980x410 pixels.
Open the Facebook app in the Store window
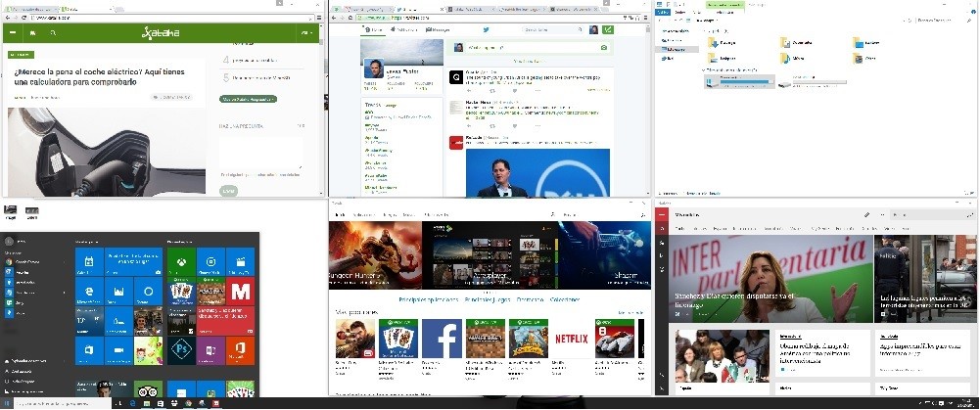[442, 339]
